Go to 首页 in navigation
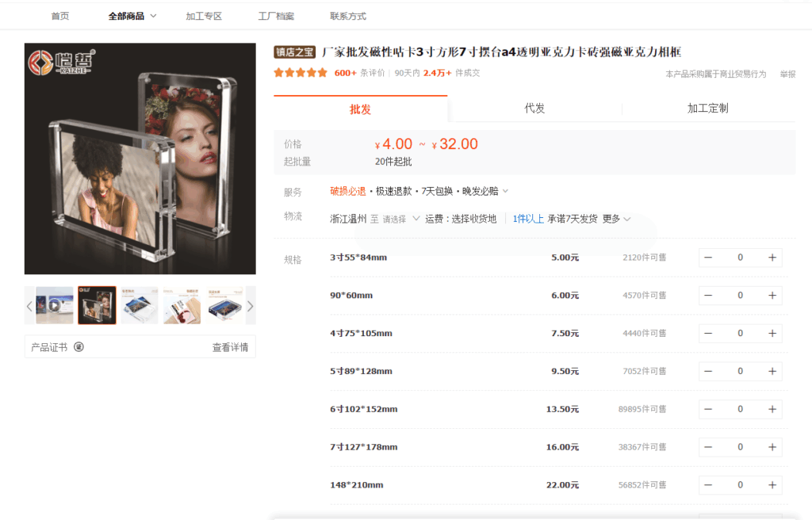The width and height of the screenshot is (812, 520). tap(60, 16)
